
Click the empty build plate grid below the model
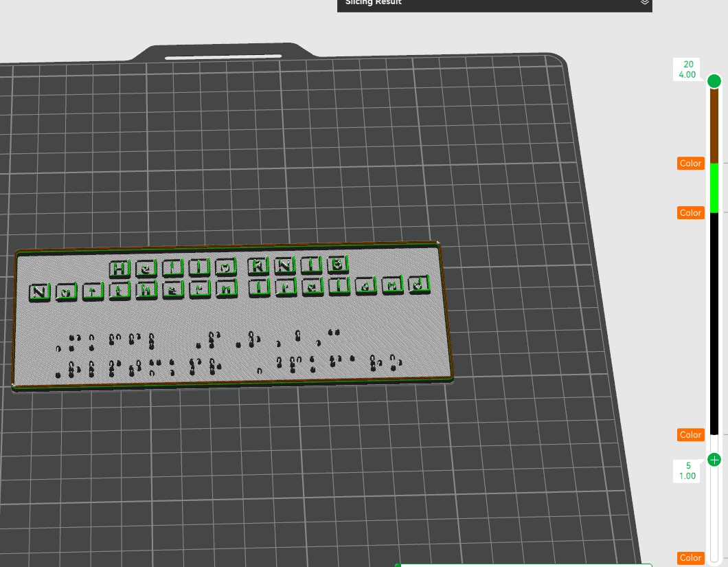[275, 467]
